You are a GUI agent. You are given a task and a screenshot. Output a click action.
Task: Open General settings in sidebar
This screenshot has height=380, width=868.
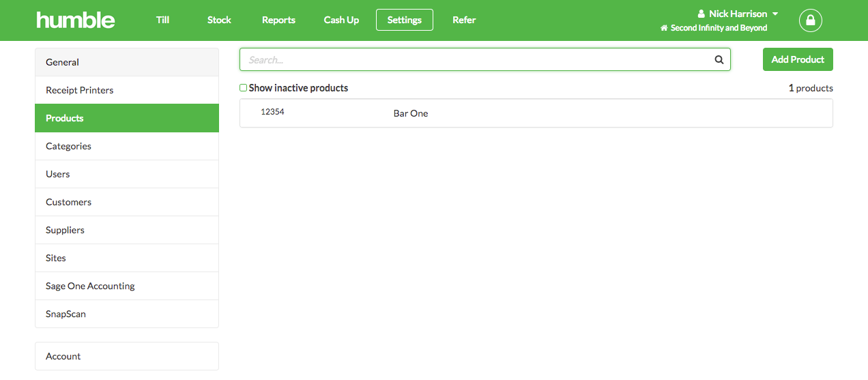pyautogui.click(x=127, y=62)
